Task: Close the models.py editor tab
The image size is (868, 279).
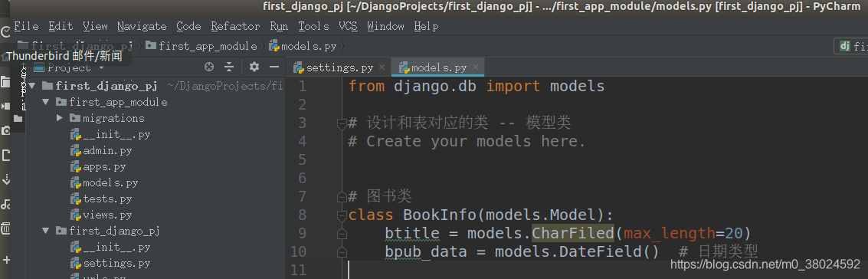Action: [476, 67]
